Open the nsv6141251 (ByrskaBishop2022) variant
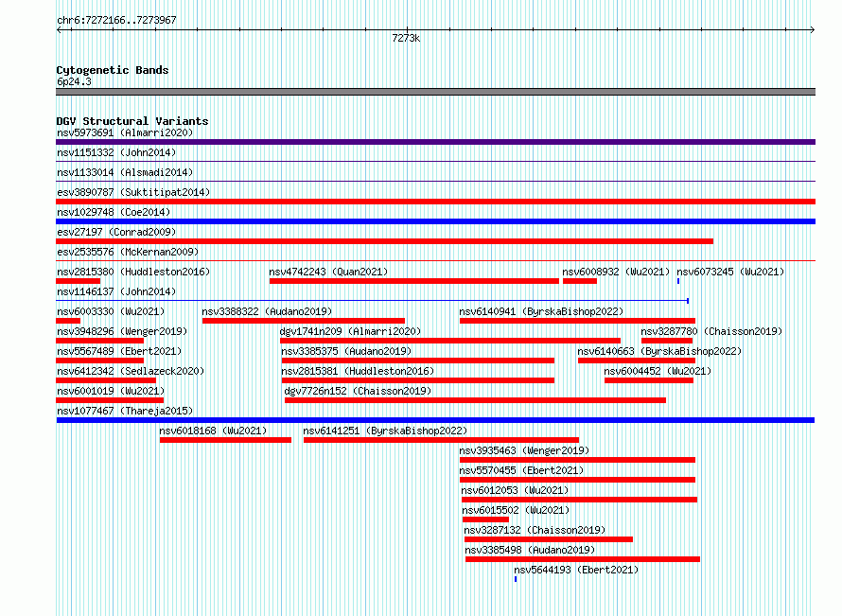The image size is (842, 616). pos(385,431)
